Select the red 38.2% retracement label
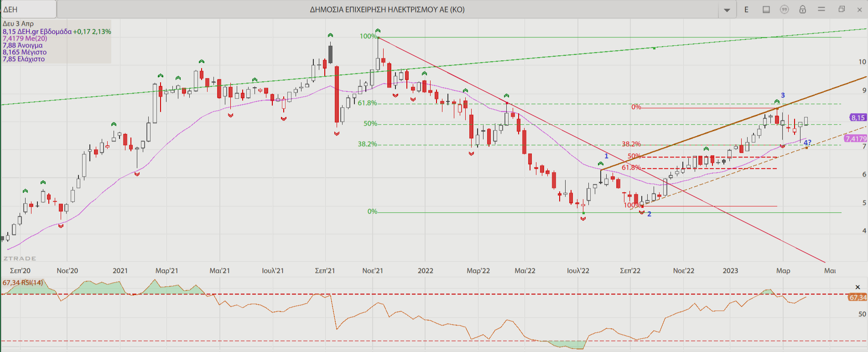Screen dimensions: 868x352 tap(631, 144)
